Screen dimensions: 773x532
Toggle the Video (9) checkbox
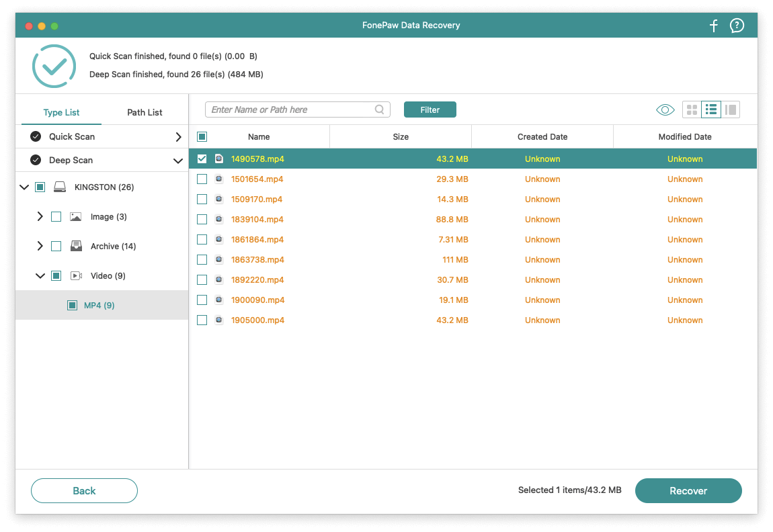pos(56,276)
